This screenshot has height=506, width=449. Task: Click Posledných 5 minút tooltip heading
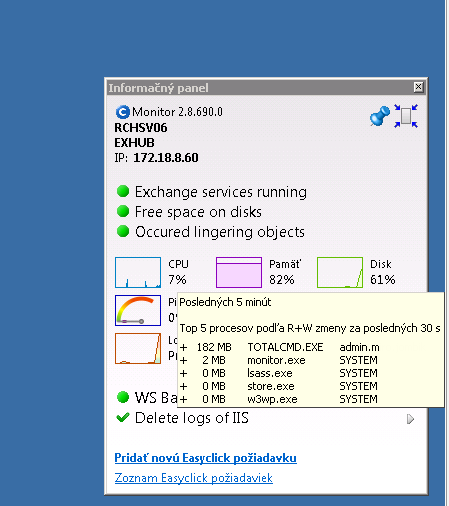pyautogui.click(x=225, y=302)
